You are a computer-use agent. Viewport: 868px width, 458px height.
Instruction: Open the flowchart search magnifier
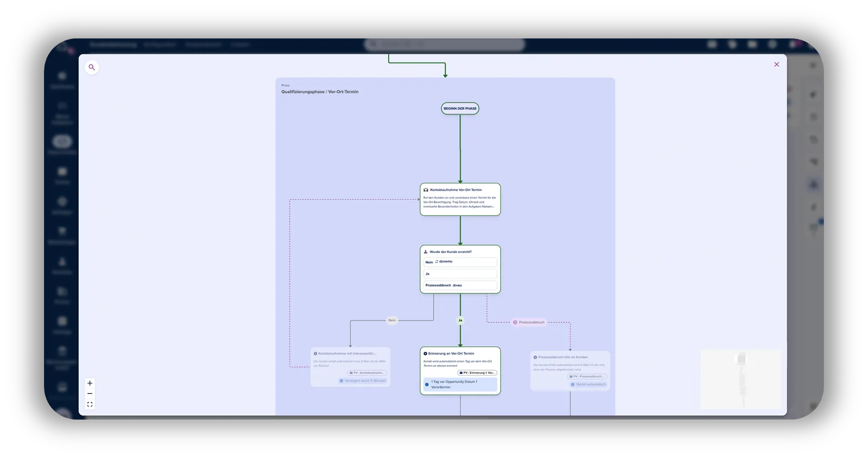click(x=92, y=67)
